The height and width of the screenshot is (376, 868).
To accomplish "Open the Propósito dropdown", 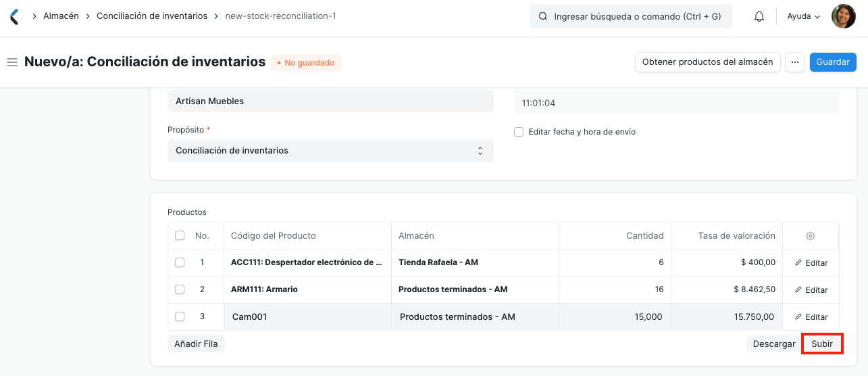I will coord(330,151).
